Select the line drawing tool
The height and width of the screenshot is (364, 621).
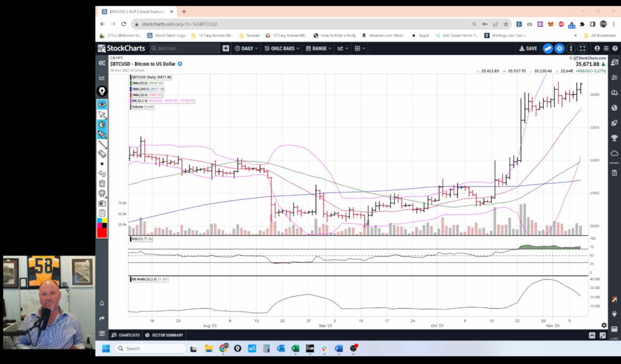(102, 144)
